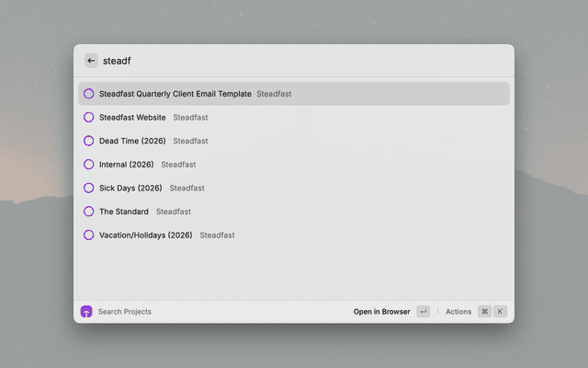Select Steadfast Quarterly Client Email Template project
588x368 pixels.
[x=175, y=94]
